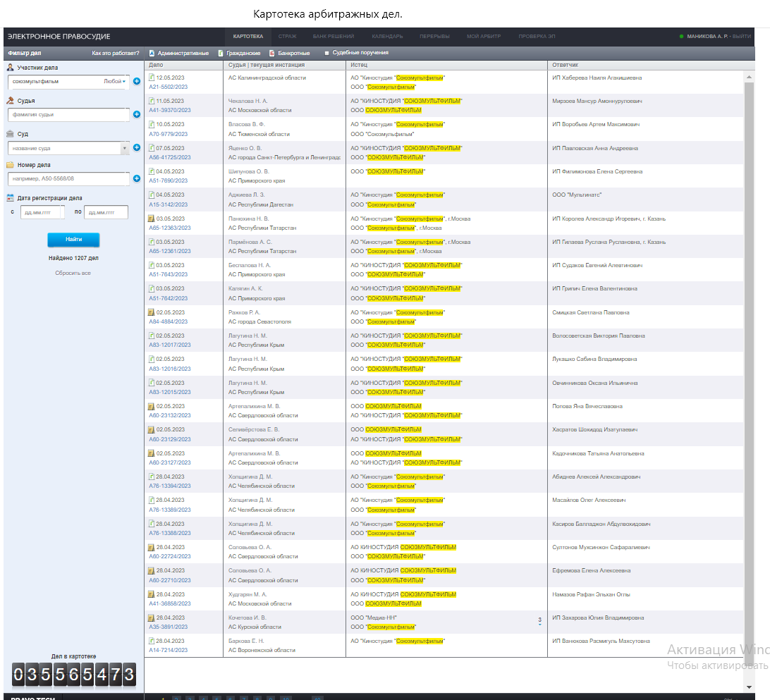Select respondent ООО "Мультинатс"

577,195
